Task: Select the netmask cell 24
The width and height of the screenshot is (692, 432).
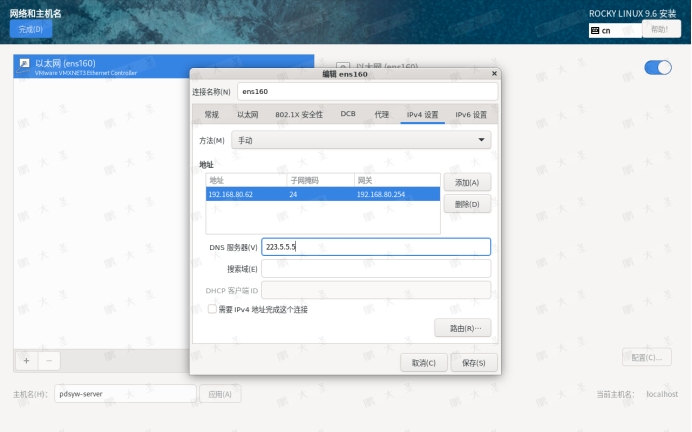Action: point(320,194)
